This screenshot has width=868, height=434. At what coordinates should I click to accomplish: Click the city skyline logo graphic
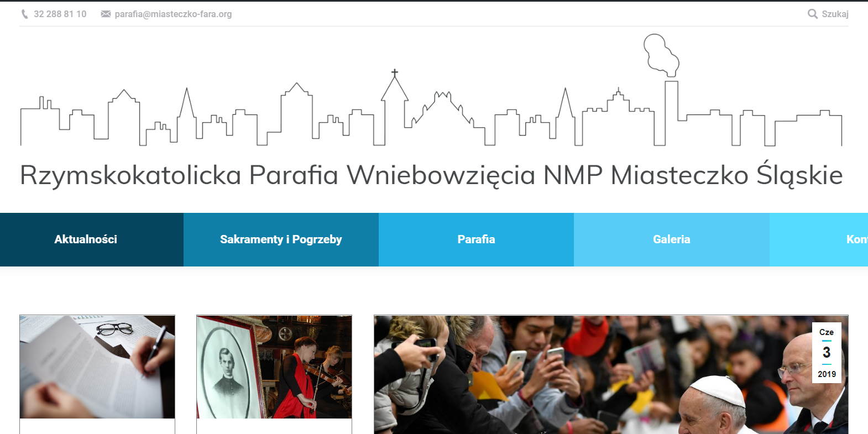tap(431, 90)
